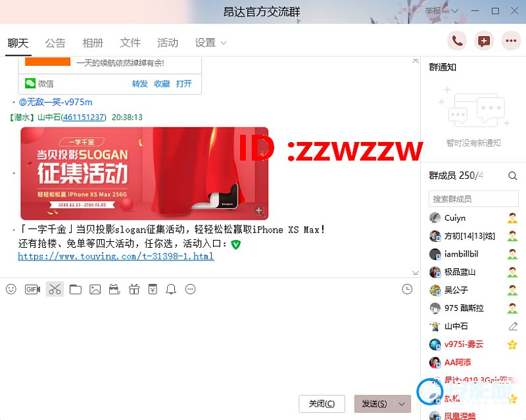Click the down arrow at bottom of chat pane

(416, 272)
